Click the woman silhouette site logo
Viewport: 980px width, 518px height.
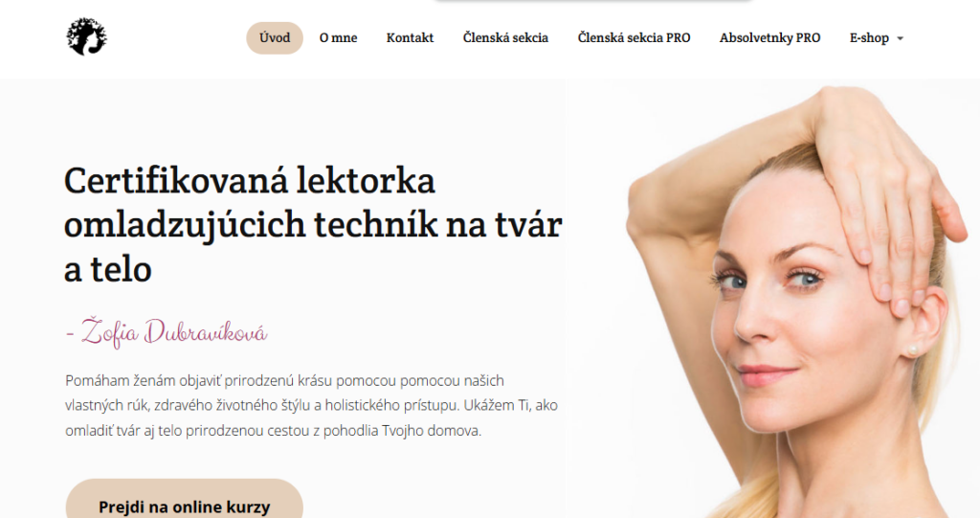[x=86, y=37]
